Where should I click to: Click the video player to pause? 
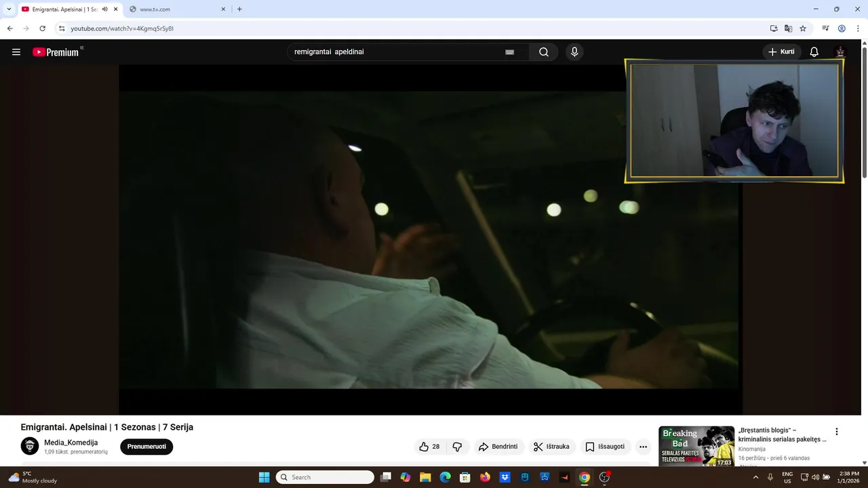click(x=431, y=239)
